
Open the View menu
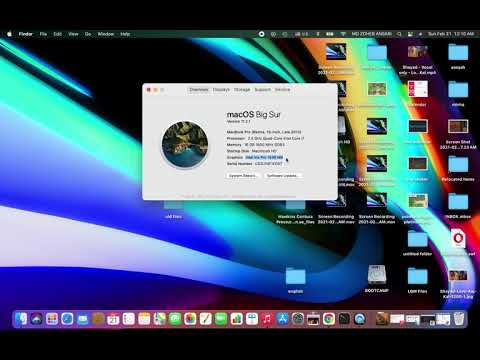tap(73, 34)
